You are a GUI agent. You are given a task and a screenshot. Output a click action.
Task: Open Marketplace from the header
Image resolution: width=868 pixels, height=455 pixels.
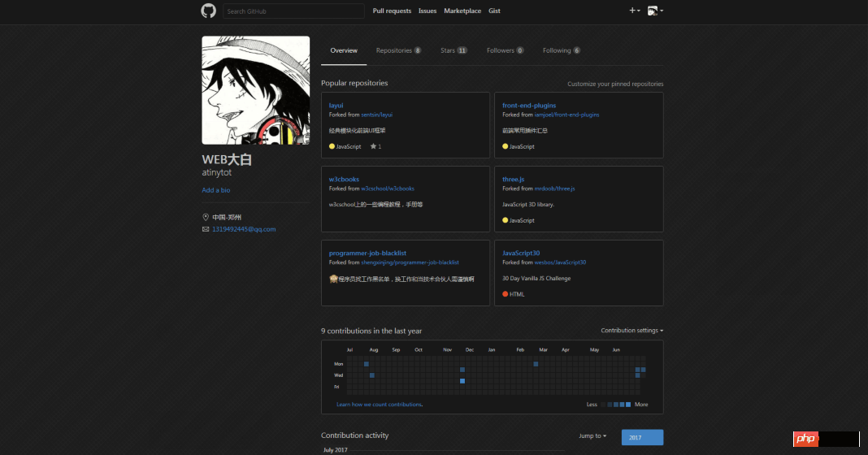coord(462,11)
